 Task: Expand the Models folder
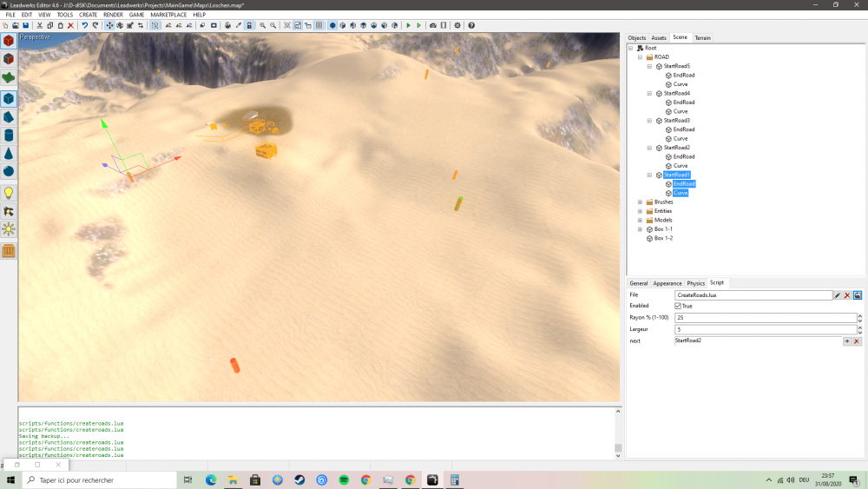pyautogui.click(x=640, y=220)
